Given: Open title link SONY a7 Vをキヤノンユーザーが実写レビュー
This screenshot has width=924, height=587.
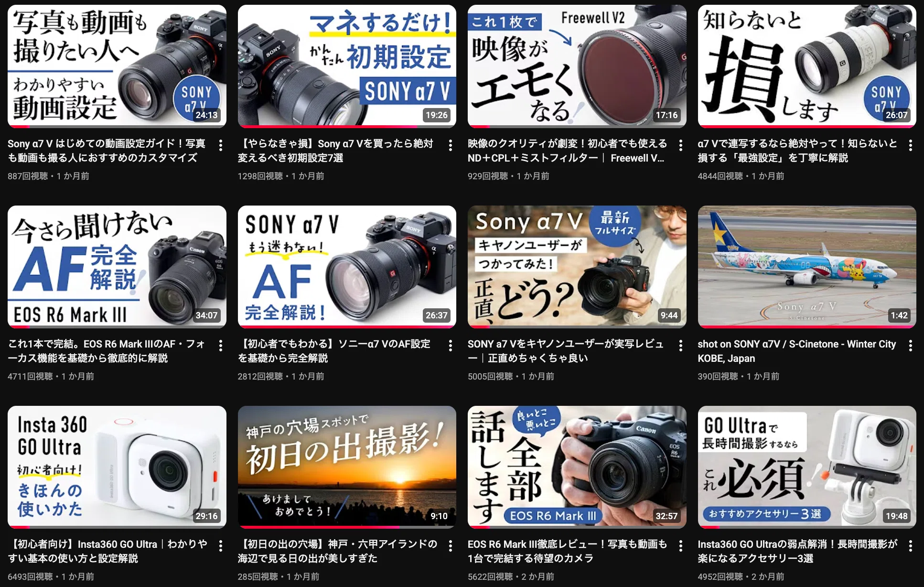Looking at the screenshot, I should (566, 351).
